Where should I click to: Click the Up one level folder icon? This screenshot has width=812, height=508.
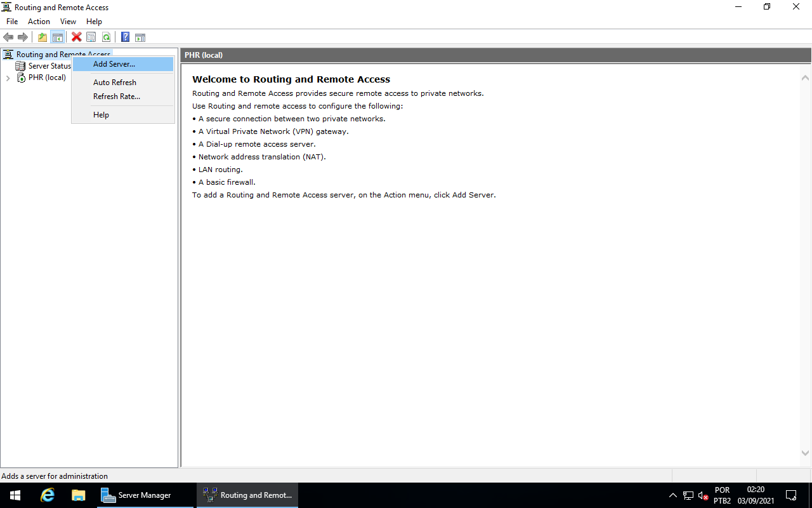point(42,37)
